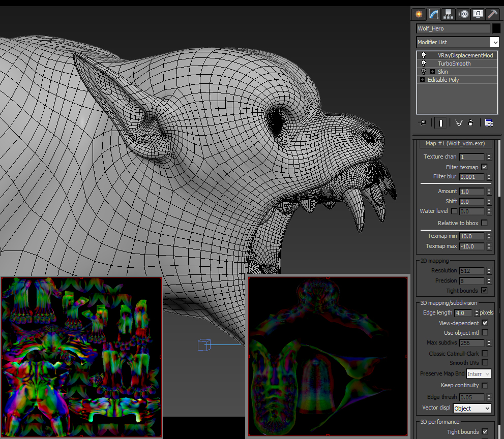The width and height of the screenshot is (504, 439).
Task: Open the Hierarchy panel tab
Action: click(x=448, y=14)
